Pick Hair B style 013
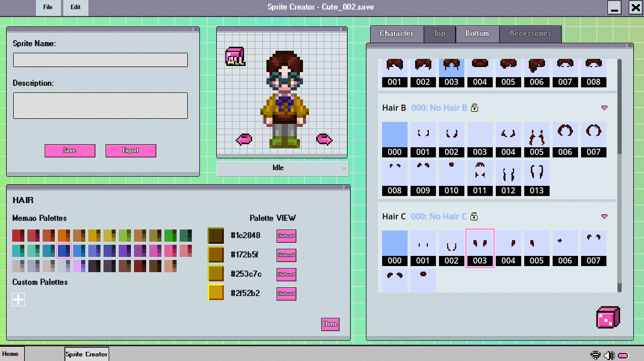Viewport: 644px width, 361px height. pos(537,178)
